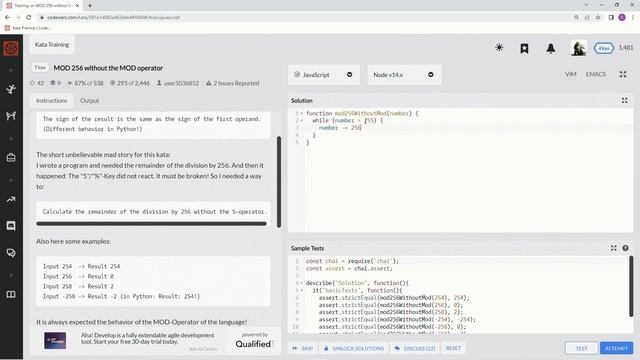Viewport: 640px width, 360px height.
Task: Click the Kata Training tab label
Action: [52, 44]
